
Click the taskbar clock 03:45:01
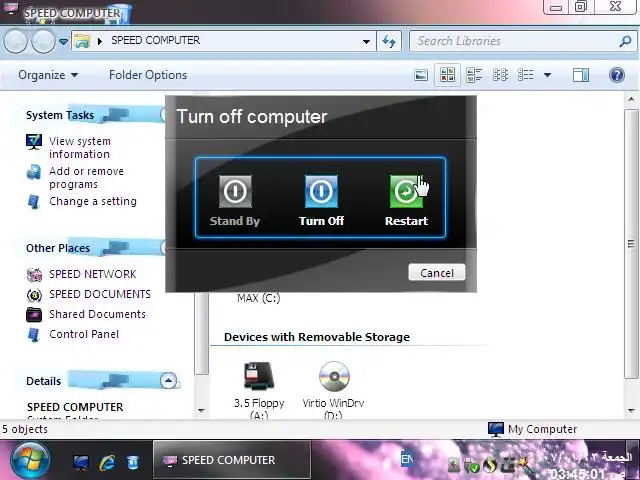pos(579,474)
